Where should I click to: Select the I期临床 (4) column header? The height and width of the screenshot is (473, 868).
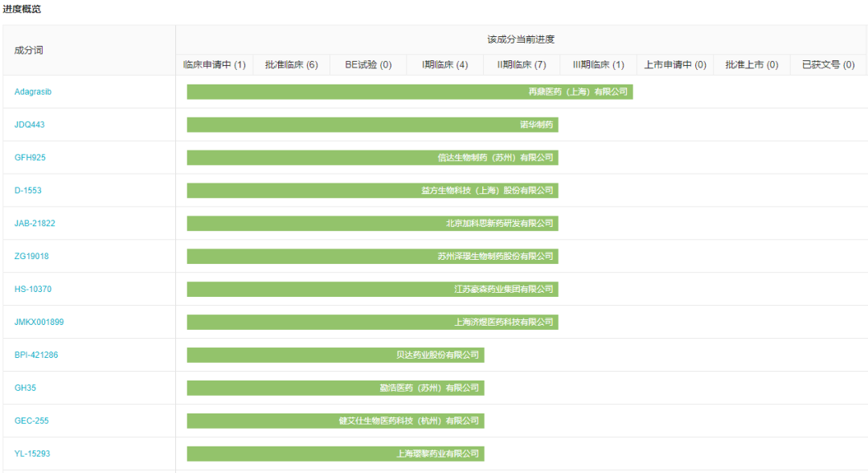click(x=444, y=65)
